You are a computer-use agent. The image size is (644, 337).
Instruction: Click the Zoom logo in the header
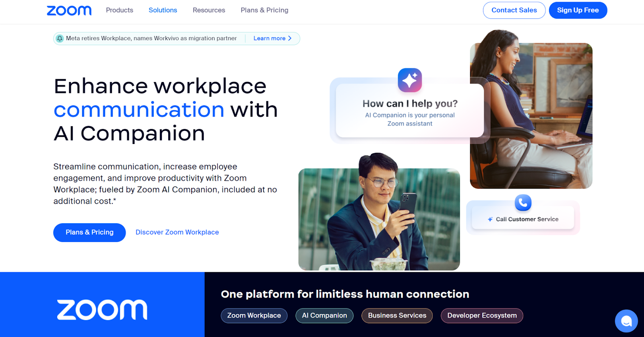click(x=69, y=10)
